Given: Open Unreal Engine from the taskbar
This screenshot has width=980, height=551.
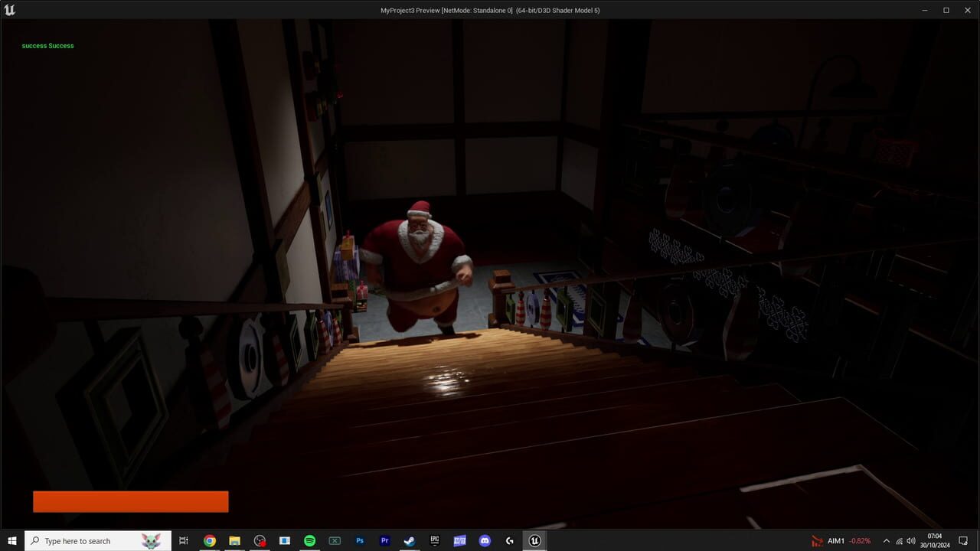Looking at the screenshot, I should pos(534,541).
